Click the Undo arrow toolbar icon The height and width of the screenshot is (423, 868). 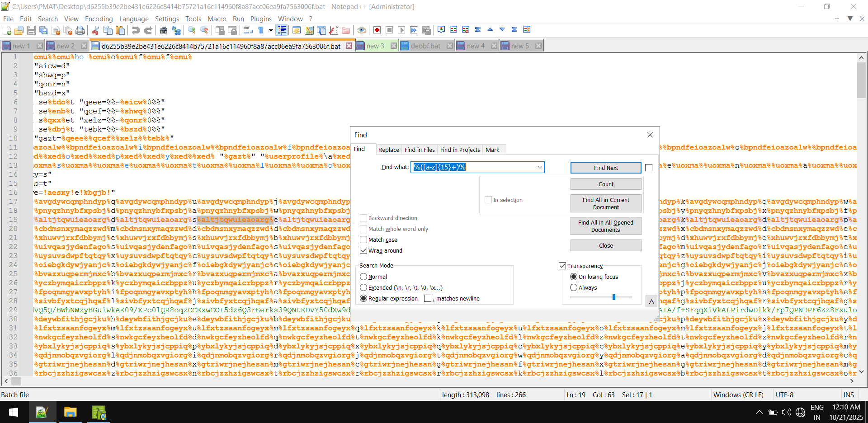pos(136,30)
